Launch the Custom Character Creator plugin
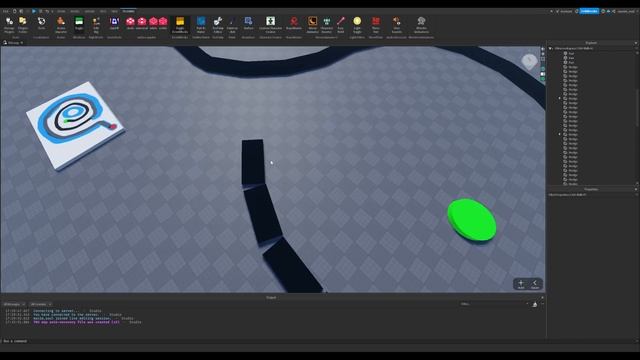Image resolution: width=640 pixels, height=360 pixels. pos(270,24)
